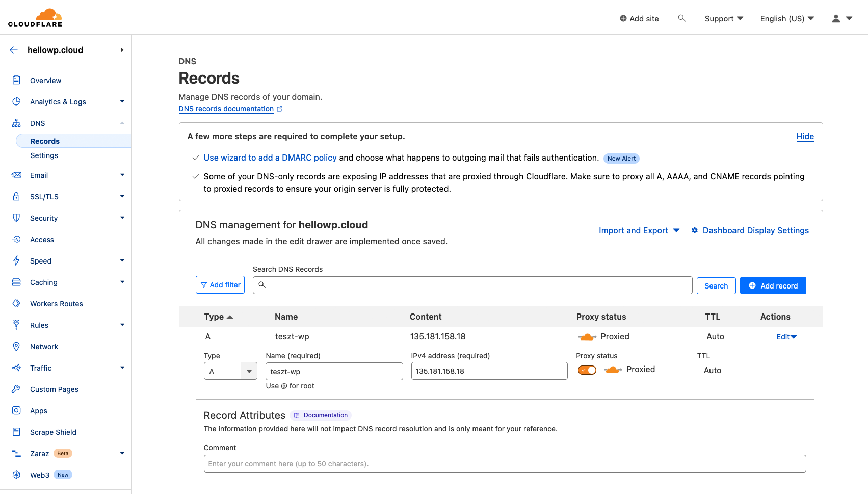Click the Content value 135.181.158.18 in row

tap(438, 336)
